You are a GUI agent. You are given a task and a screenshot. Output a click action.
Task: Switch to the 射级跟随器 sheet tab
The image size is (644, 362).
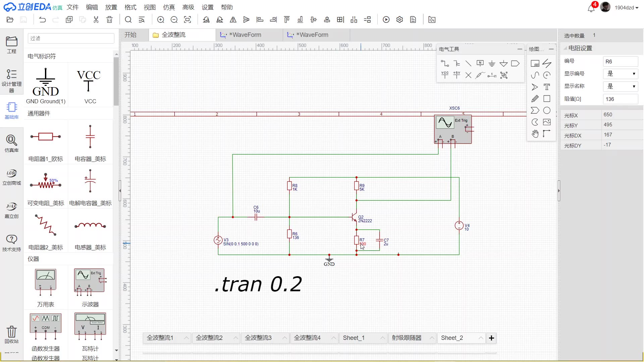pyautogui.click(x=407, y=338)
